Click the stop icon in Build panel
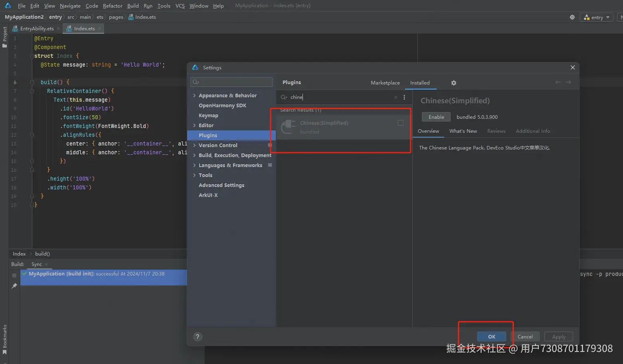The image size is (623, 364). click(14, 275)
